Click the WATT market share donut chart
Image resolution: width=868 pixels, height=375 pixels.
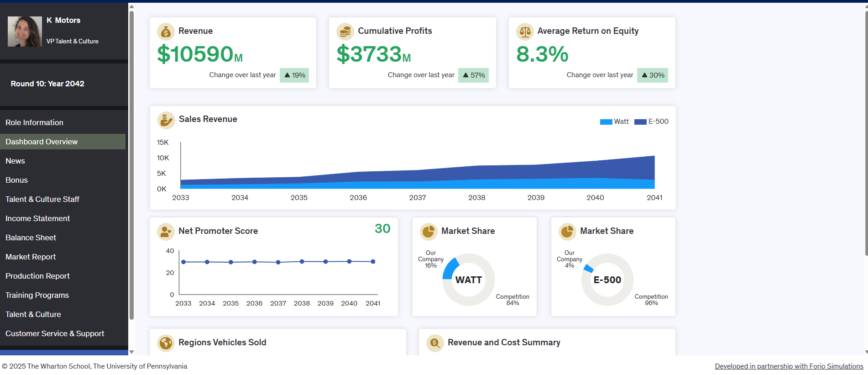point(468,280)
